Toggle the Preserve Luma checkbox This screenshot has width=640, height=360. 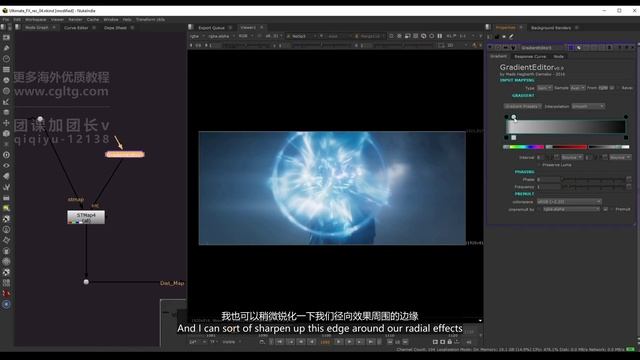click(x=539, y=165)
